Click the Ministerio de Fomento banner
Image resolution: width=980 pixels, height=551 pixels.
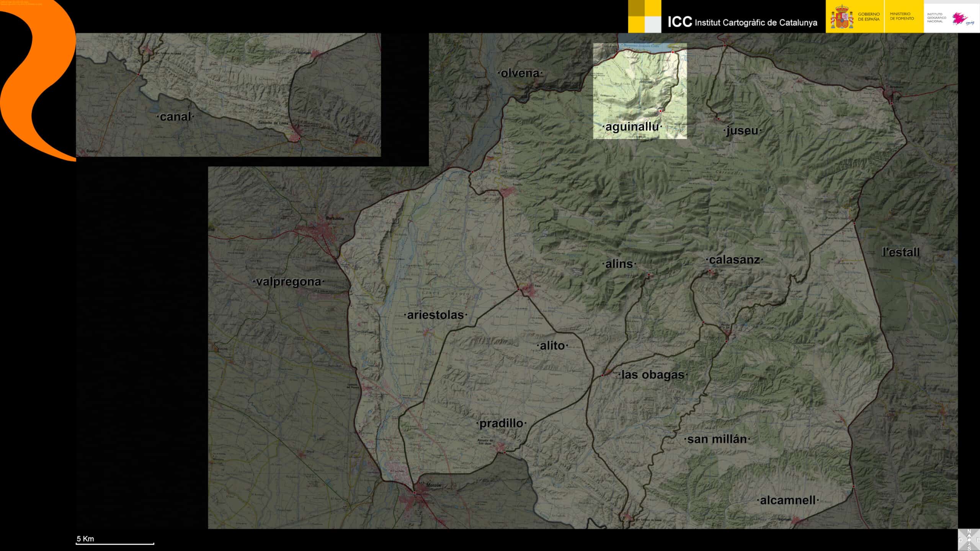(903, 16)
